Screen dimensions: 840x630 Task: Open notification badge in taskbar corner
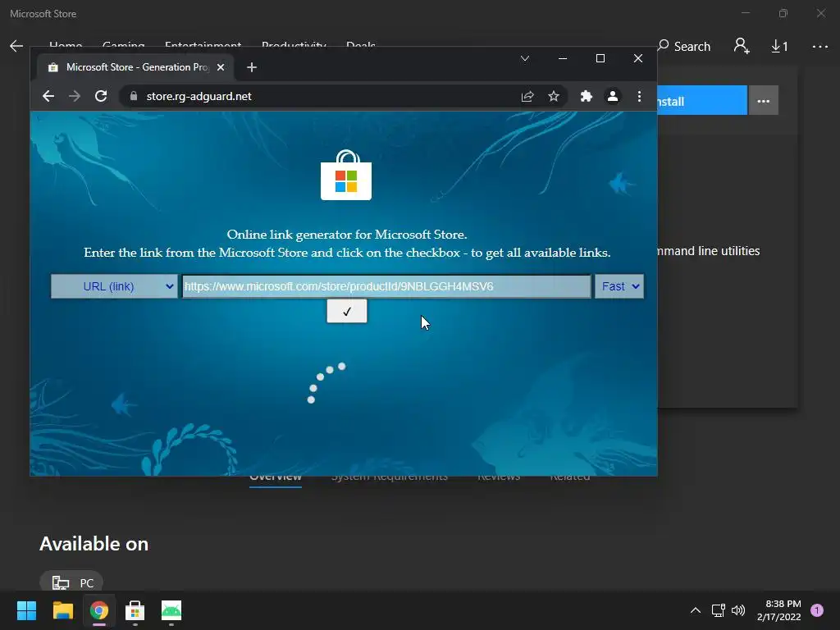[817, 610]
